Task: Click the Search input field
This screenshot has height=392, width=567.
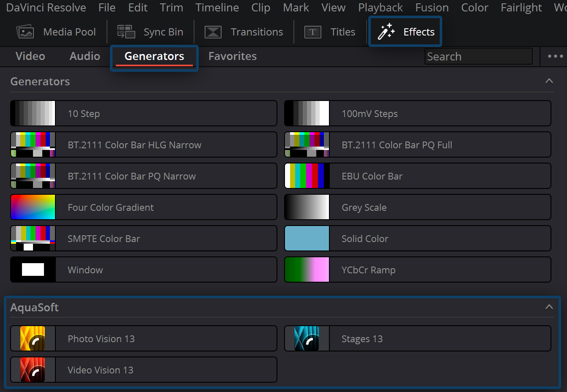Action: coord(478,57)
